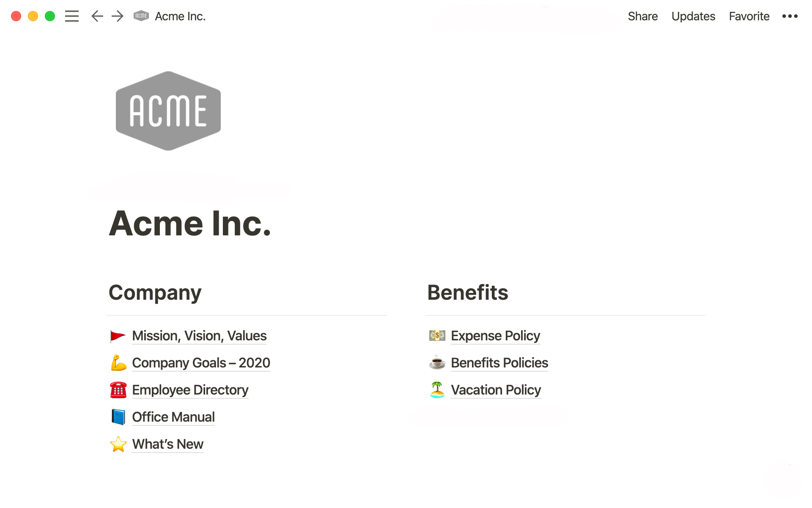Viewport: 812px width, 508px height.
Task: Open the Employee Directory page
Action: (x=189, y=390)
